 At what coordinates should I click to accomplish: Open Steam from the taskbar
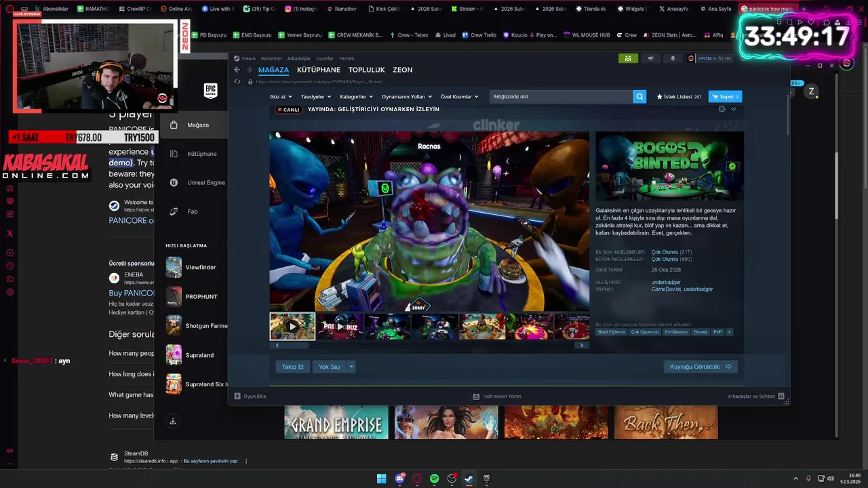click(x=469, y=479)
